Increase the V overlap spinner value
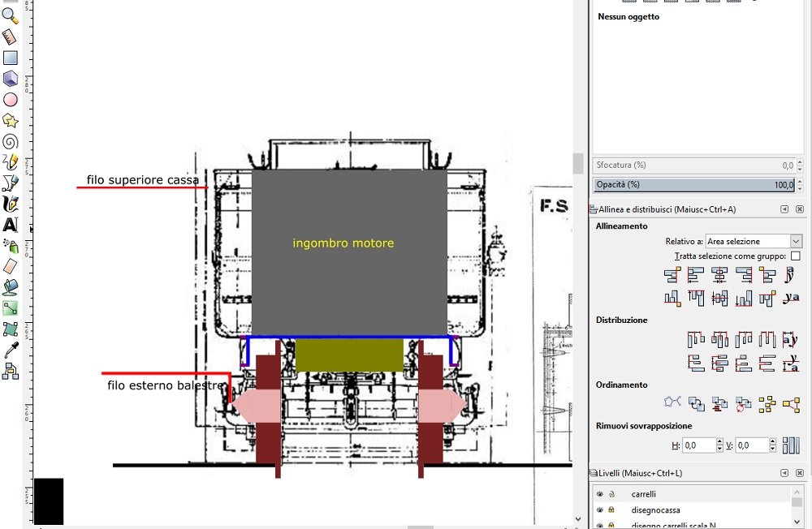Screen dimensions: 812x529 774,441
